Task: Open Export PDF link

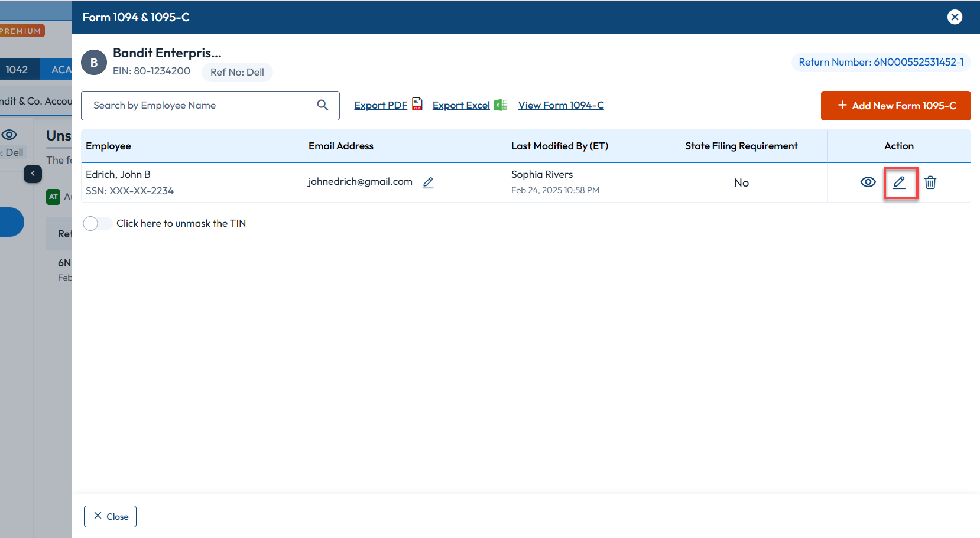Action: pyautogui.click(x=381, y=105)
